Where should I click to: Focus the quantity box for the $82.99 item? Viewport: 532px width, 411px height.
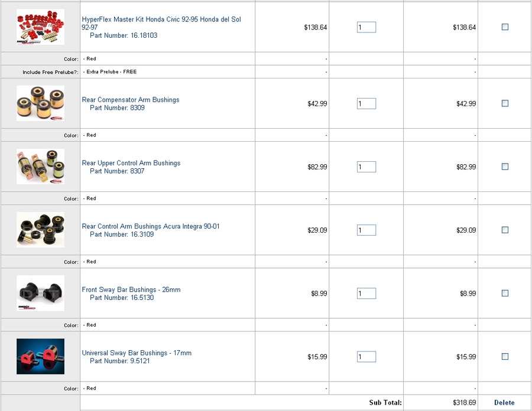366,167
